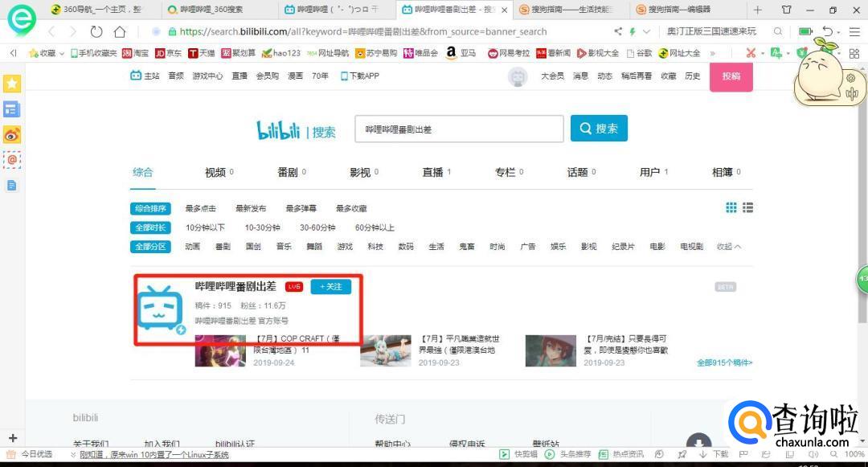The image size is (868, 467).
Task: Click the blue 搜索 button
Action: 599,129
